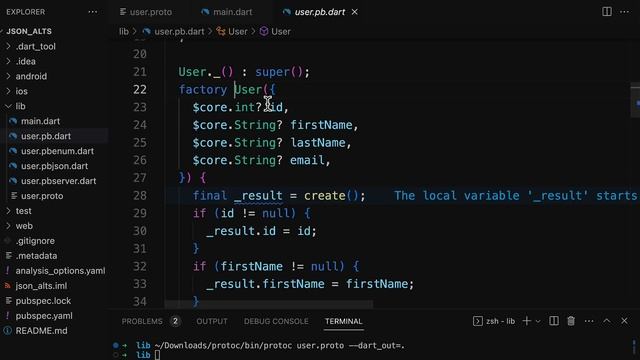Switch to the main.dart tab
This screenshot has height=360, width=640.
tap(227, 12)
